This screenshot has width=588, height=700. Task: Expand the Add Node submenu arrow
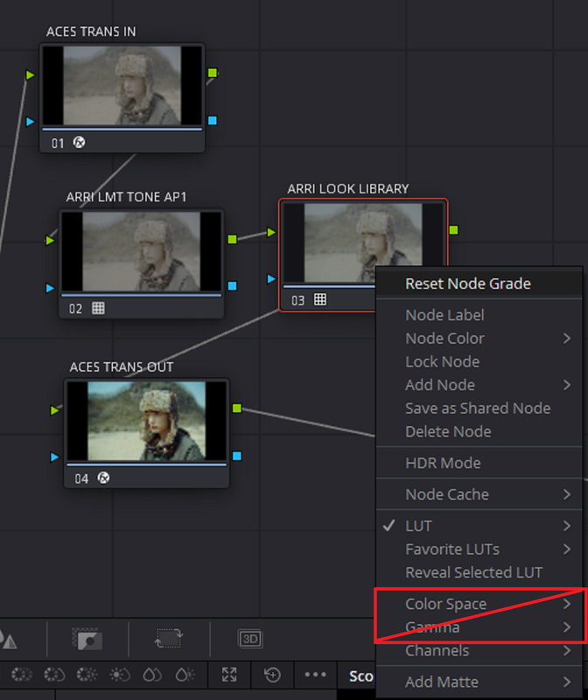pos(567,385)
